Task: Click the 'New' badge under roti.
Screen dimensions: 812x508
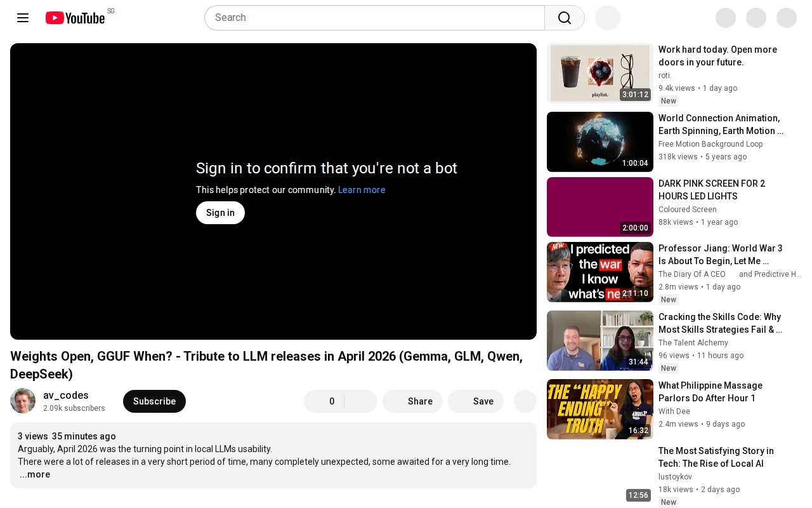Action: click(x=669, y=101)
